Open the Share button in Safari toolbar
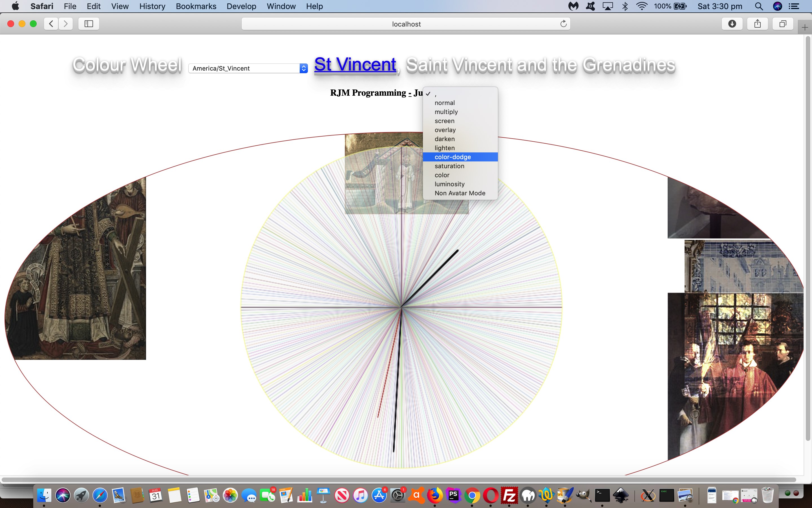Screen dimensions: 812x508 pyautogui.click(x=757, y=23)
